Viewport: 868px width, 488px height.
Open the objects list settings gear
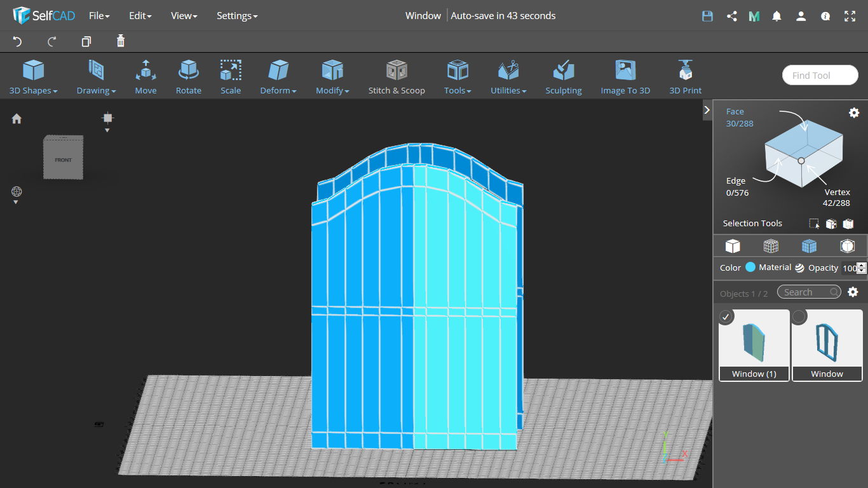853,292
